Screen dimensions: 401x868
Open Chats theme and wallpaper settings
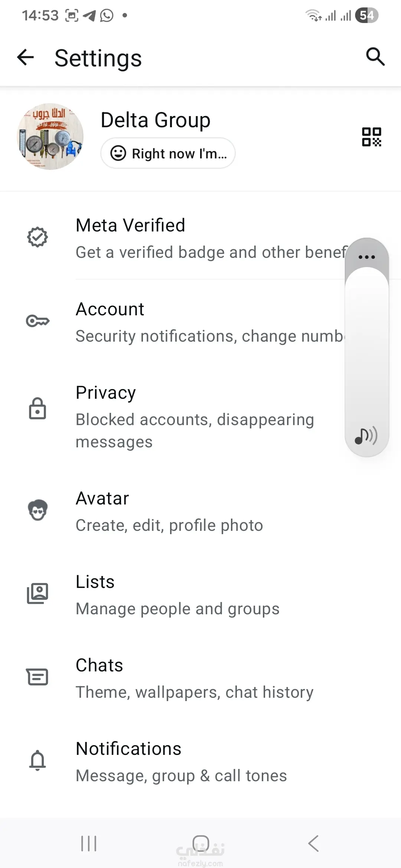195,678
